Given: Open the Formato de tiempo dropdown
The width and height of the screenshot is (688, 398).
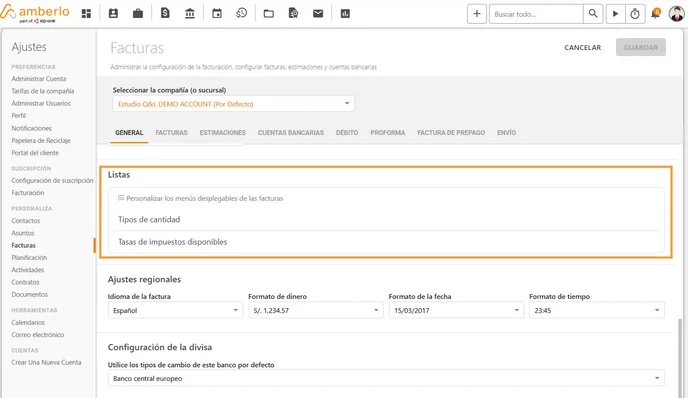Looking at the screenshot, I should coord(597,310).
